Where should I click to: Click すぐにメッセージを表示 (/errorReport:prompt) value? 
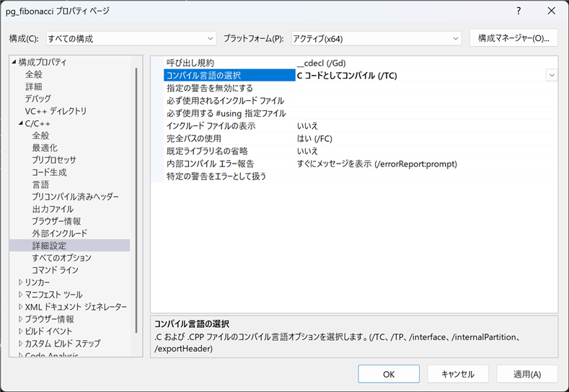pyautogui.click(x=377, y=164)
